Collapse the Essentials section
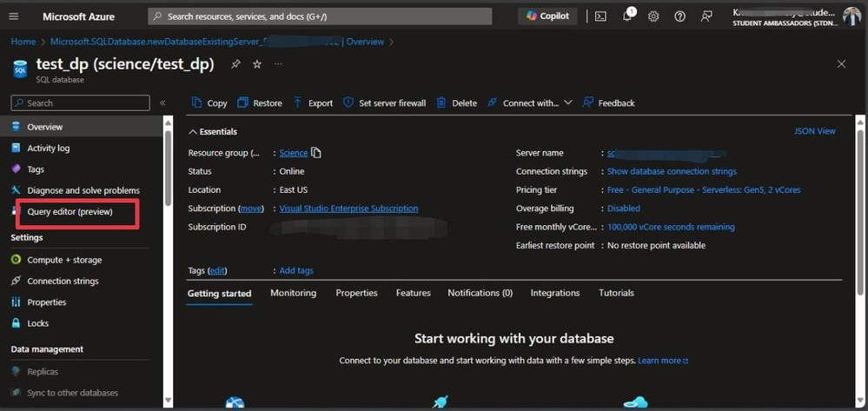This screenshot has width=868, height=411. (x=213, y=132)
